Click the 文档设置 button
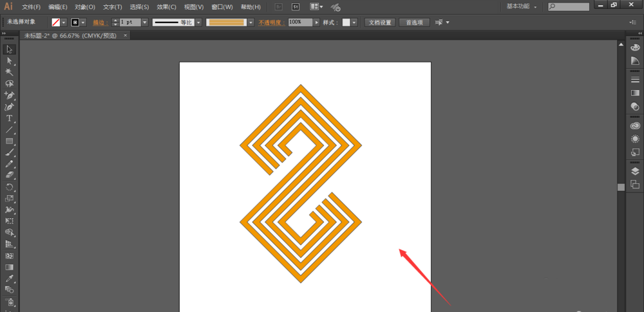Image resolution: width=644 pixels, height=312 pixels. (380, 23)
